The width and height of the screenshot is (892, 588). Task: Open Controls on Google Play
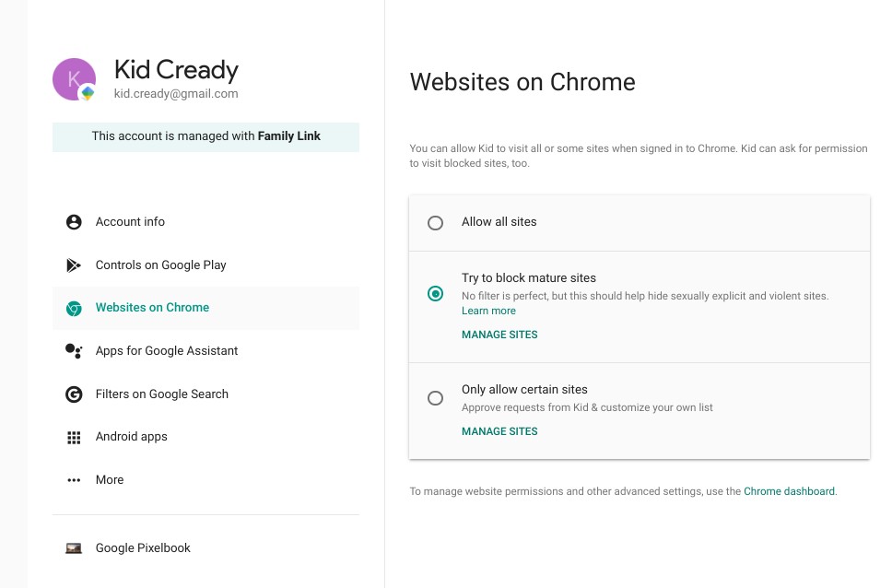(205, 265)
